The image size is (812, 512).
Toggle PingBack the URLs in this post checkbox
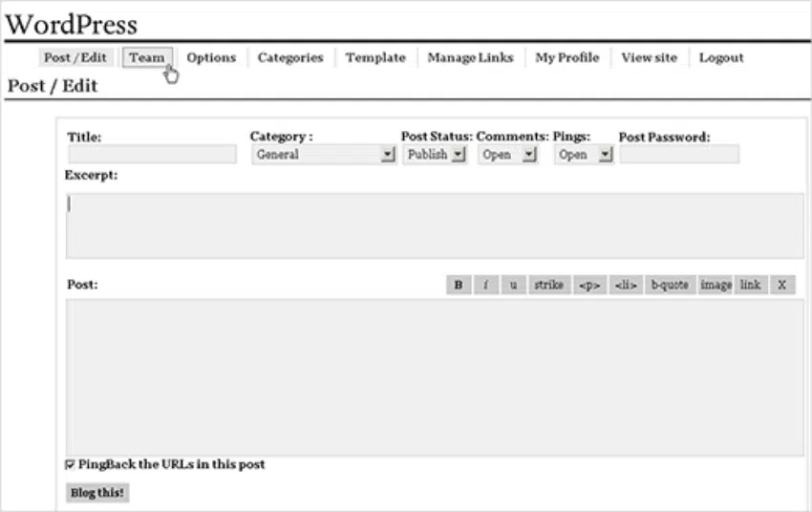tap(70, 464)
